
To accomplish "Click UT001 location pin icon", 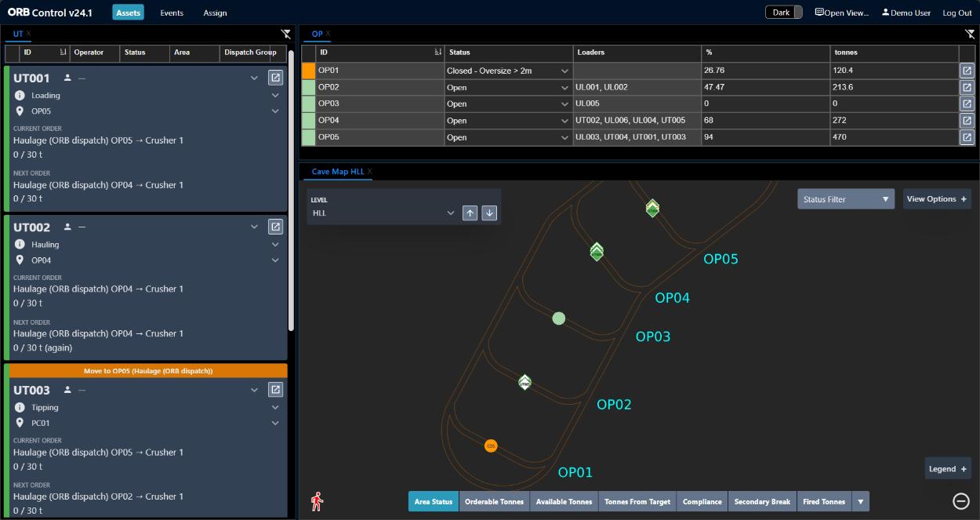I will pos(20,111).
